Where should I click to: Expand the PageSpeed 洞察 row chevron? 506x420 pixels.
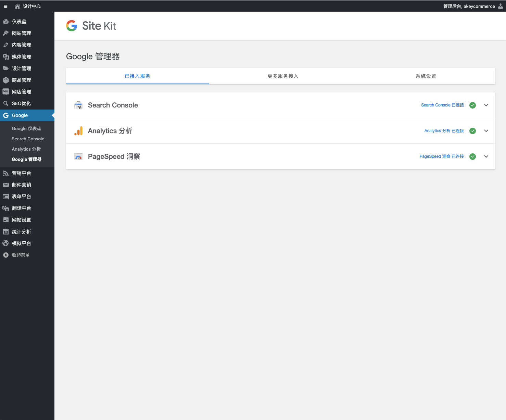[x=486, y=156]
